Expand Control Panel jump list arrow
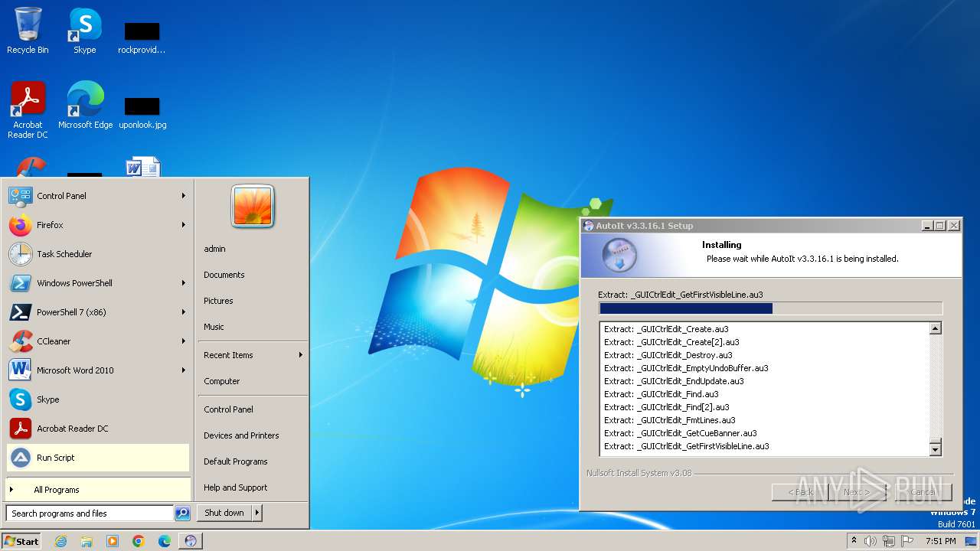Image resolution: width=980 pixels, height=551 pixels. point(184,196)
